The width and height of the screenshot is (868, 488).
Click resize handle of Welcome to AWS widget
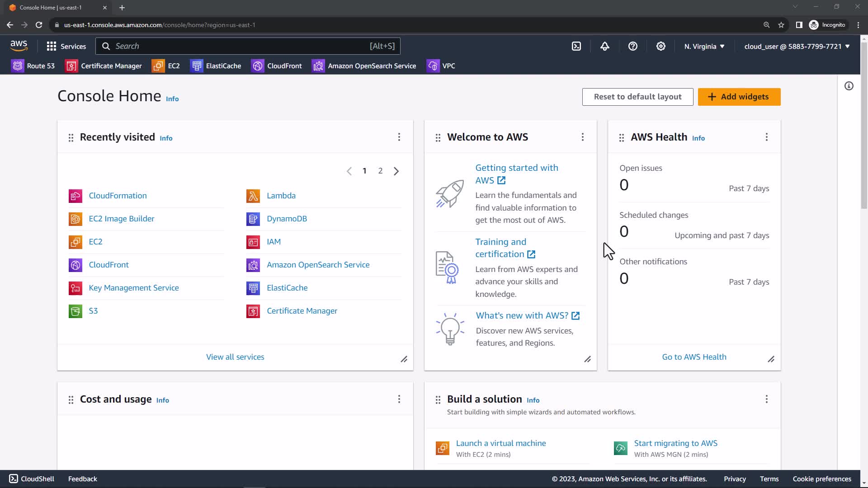click(x=587, y=359)
